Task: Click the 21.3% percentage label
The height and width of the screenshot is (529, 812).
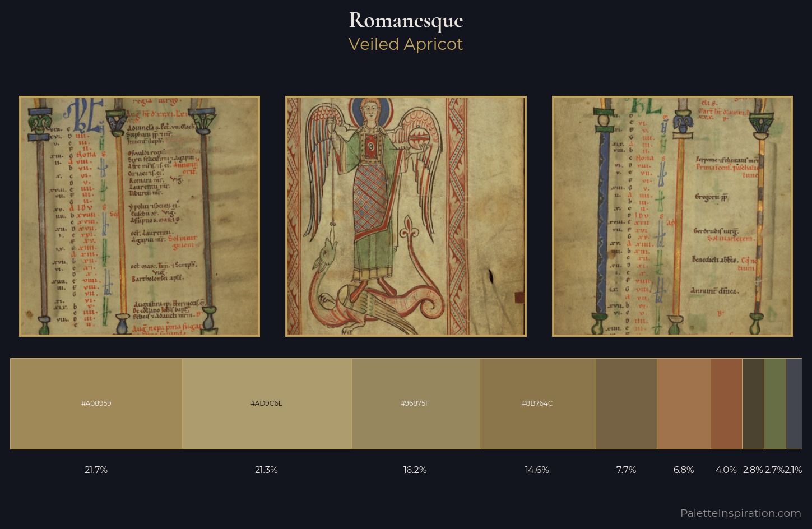Action: point(266,470)
